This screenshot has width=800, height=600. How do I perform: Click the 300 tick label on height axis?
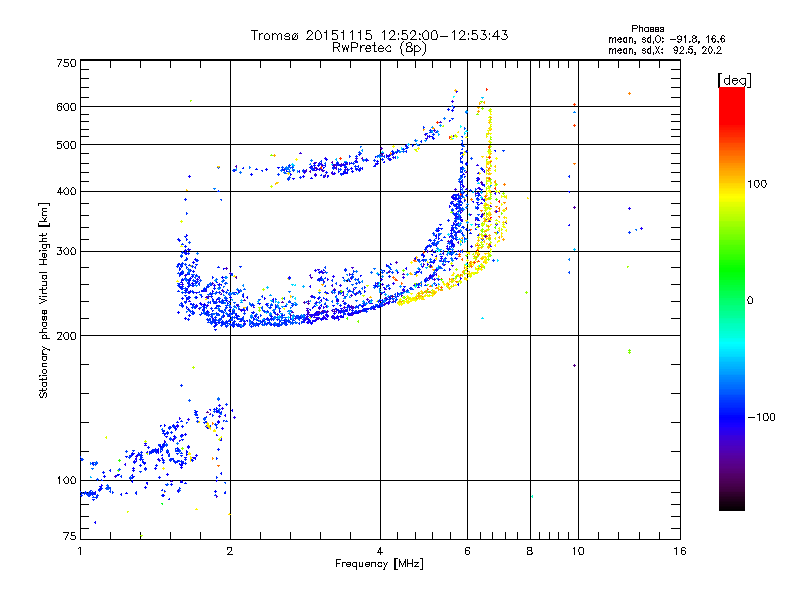66,252
